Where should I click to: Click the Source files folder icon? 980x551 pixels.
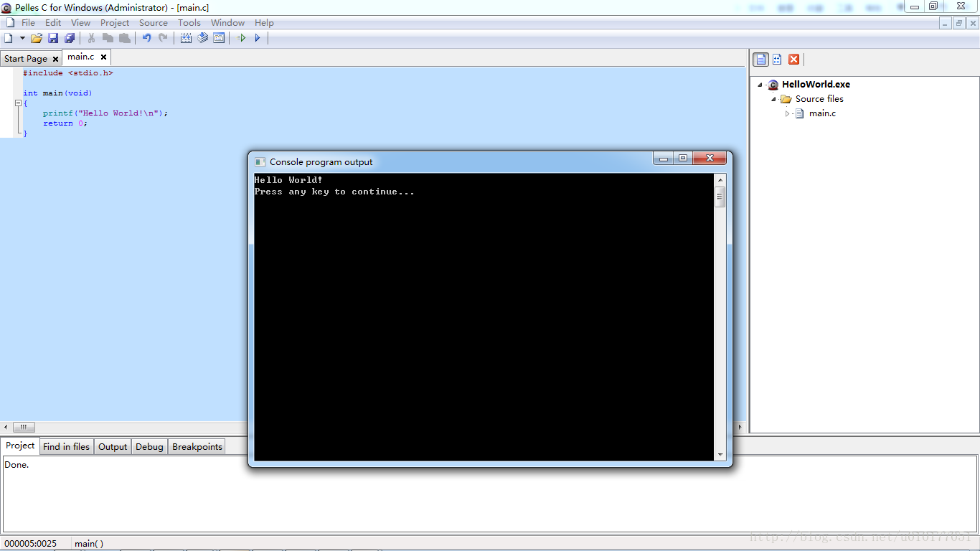[786, 99]
